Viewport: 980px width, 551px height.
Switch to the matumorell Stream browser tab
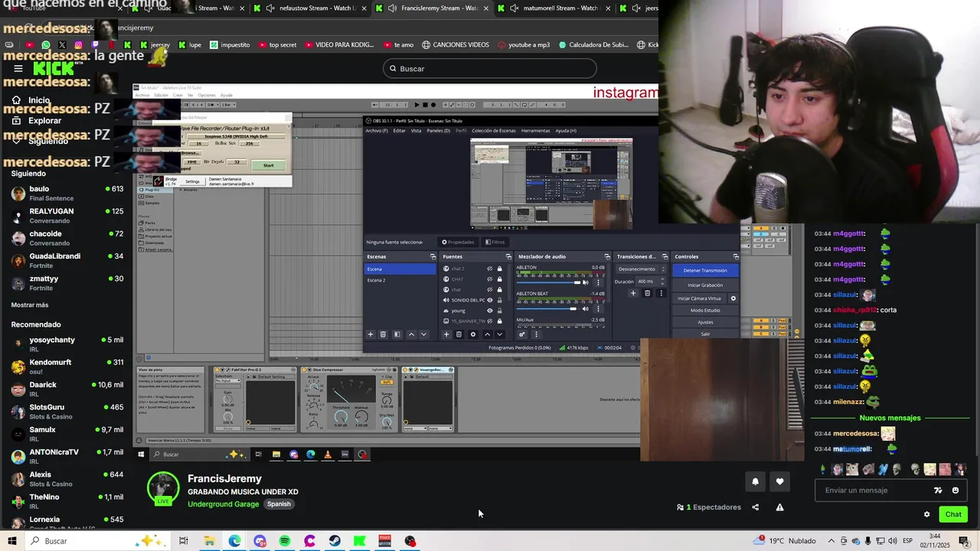point(554,8)
